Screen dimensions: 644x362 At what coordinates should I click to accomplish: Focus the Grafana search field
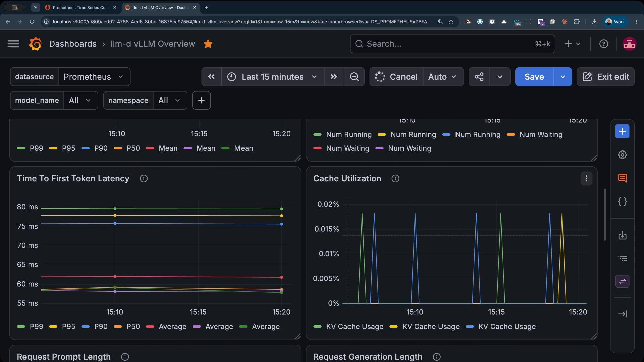pos(452,44)
